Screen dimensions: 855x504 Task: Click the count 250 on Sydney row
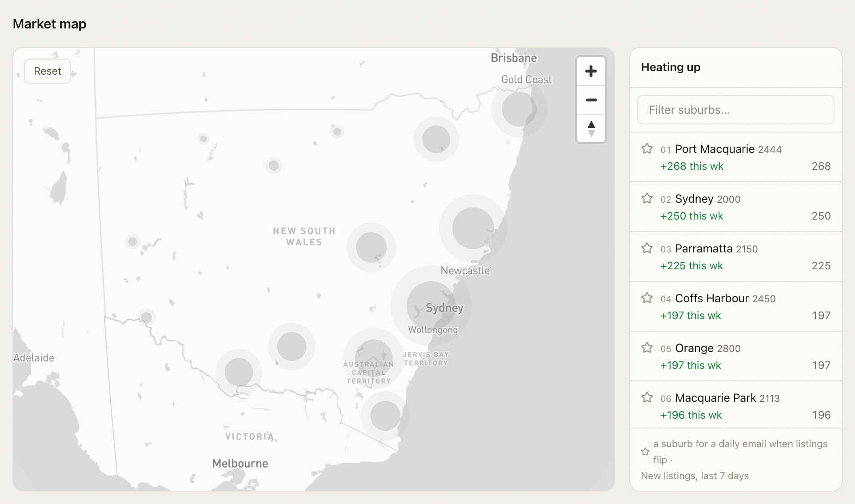click(821, 216)
